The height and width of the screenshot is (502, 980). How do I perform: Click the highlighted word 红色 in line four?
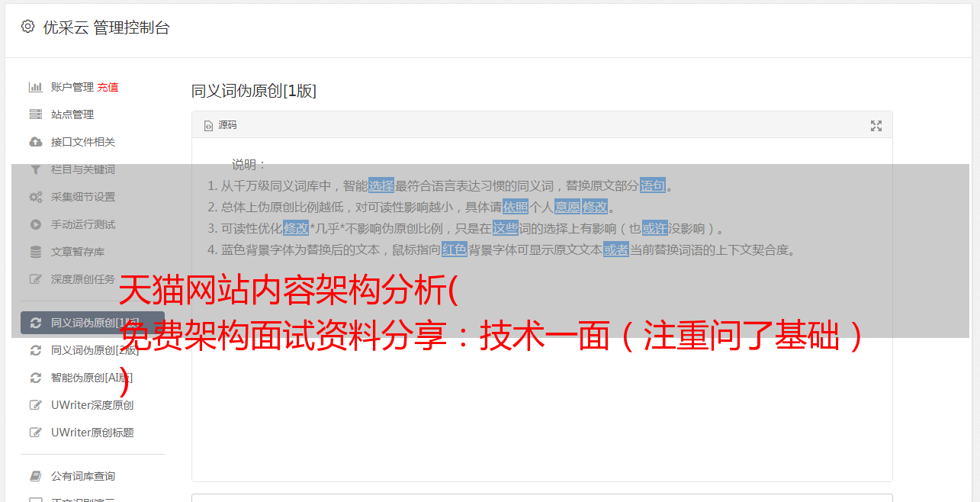(454, 249)
